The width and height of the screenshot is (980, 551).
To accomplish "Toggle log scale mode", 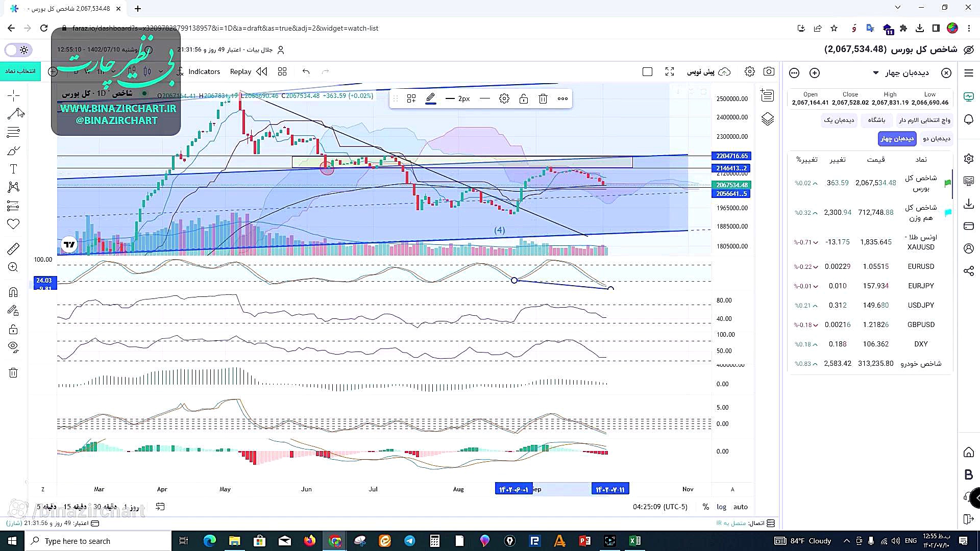I will [721, 507].
